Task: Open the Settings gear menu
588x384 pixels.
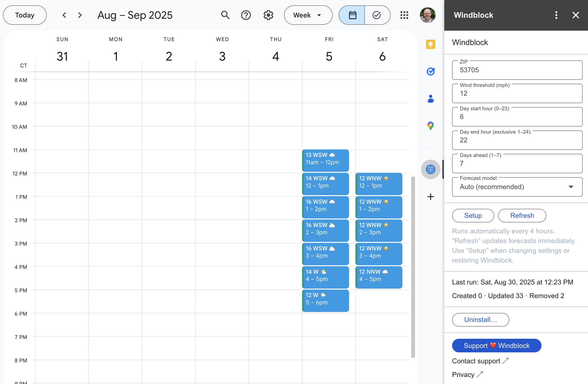Action: pyautogui.click(x=268, y=15)
